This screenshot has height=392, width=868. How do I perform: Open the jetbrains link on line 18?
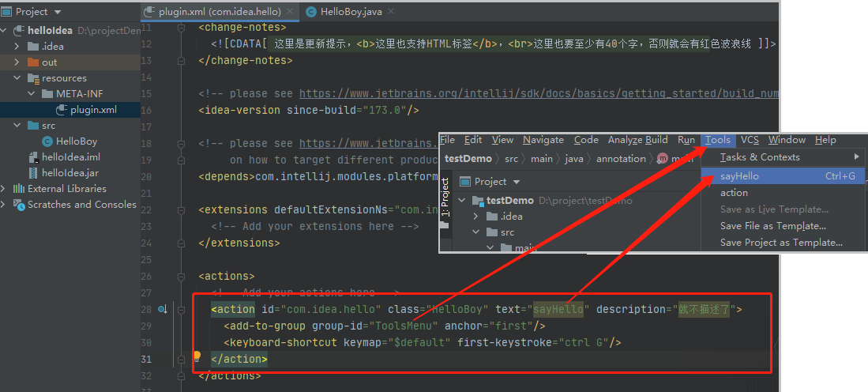click(369, 143)
